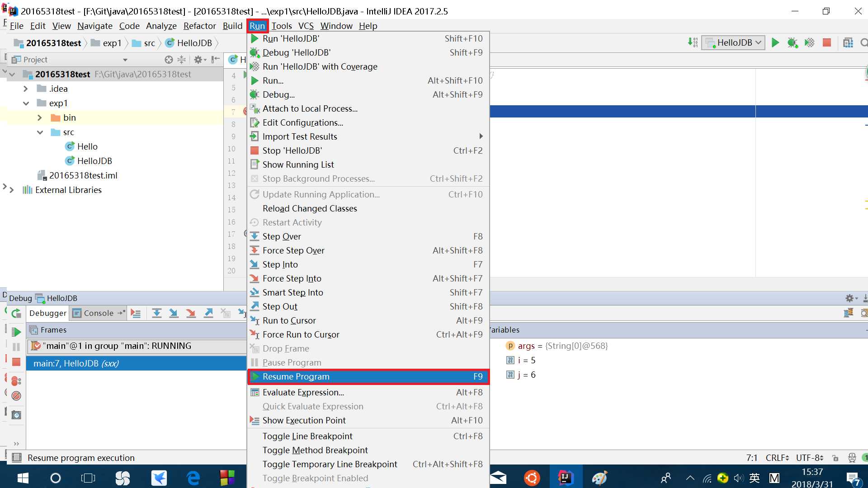
Task: Click the green Run button in the main toolbar
Action: [775, 42]
